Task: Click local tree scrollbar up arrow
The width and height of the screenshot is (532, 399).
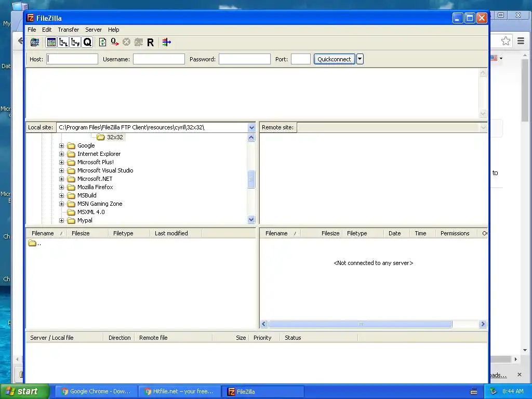Action: point(251,137)
